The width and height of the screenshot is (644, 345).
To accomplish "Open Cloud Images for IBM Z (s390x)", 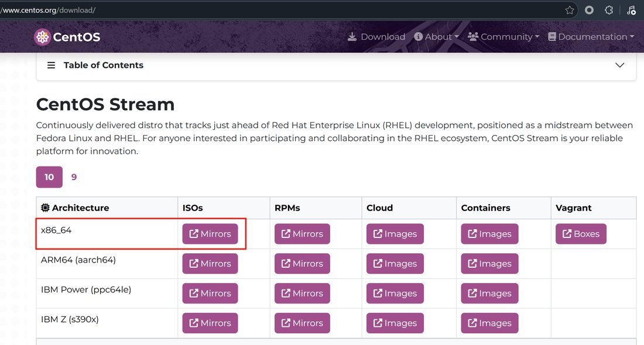I will point(395,323).
